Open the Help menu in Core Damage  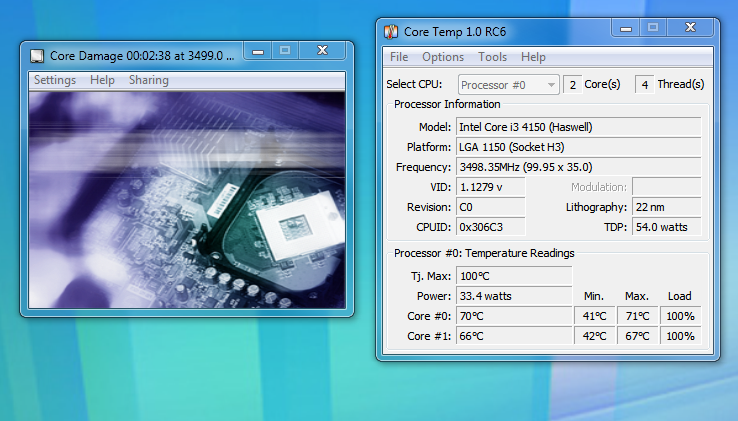102,80
